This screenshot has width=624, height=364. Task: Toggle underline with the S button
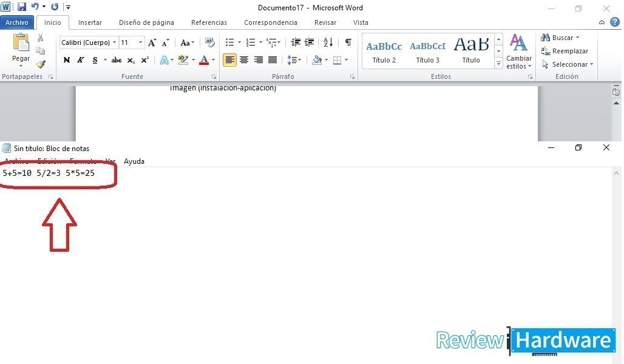(x=95, y=60)
